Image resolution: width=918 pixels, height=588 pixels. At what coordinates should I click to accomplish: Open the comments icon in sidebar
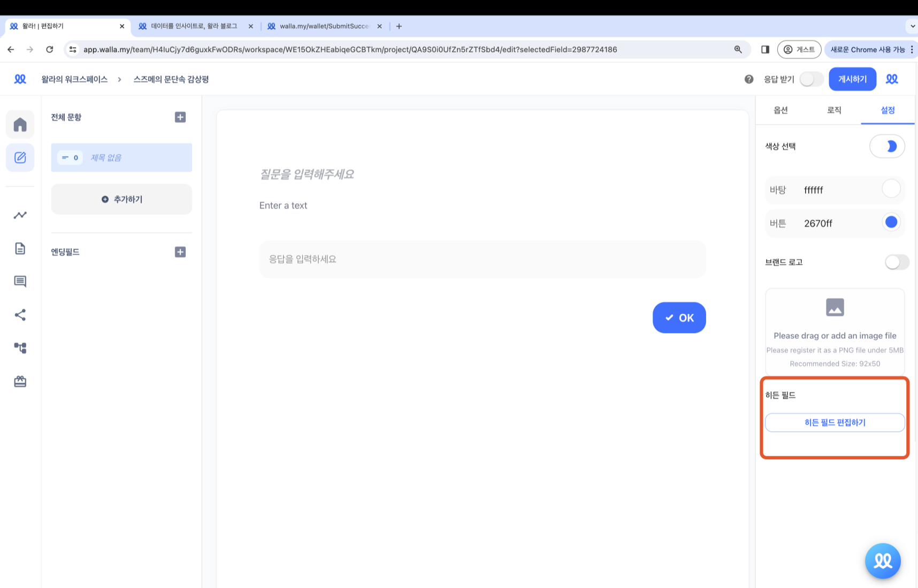pyautogui.click(x=20, y=282)
